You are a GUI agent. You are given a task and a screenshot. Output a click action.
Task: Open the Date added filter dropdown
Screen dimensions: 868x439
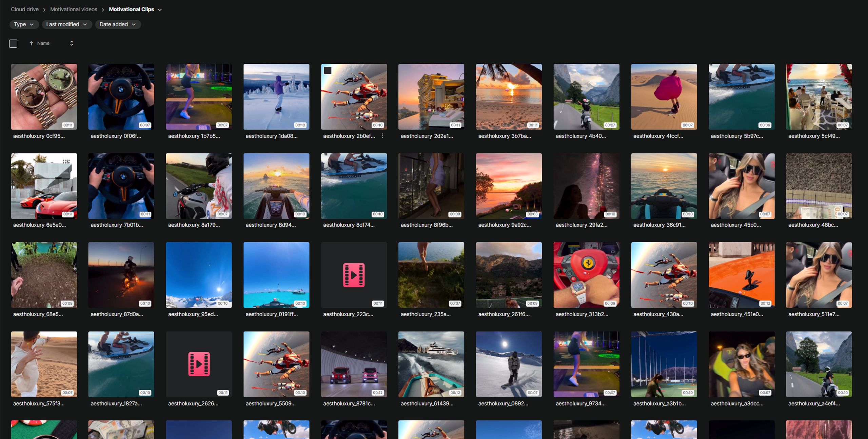[x=118, y=24]
